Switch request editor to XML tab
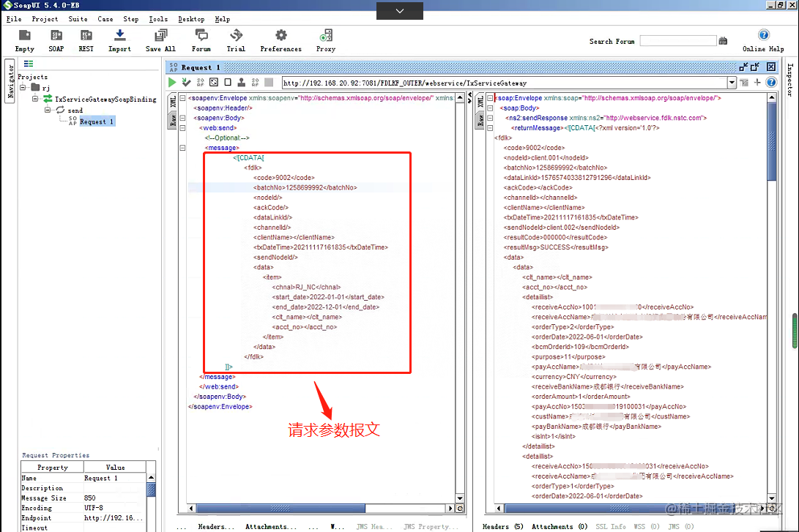Screen dimensions: 799x532 tap(173, 101)
